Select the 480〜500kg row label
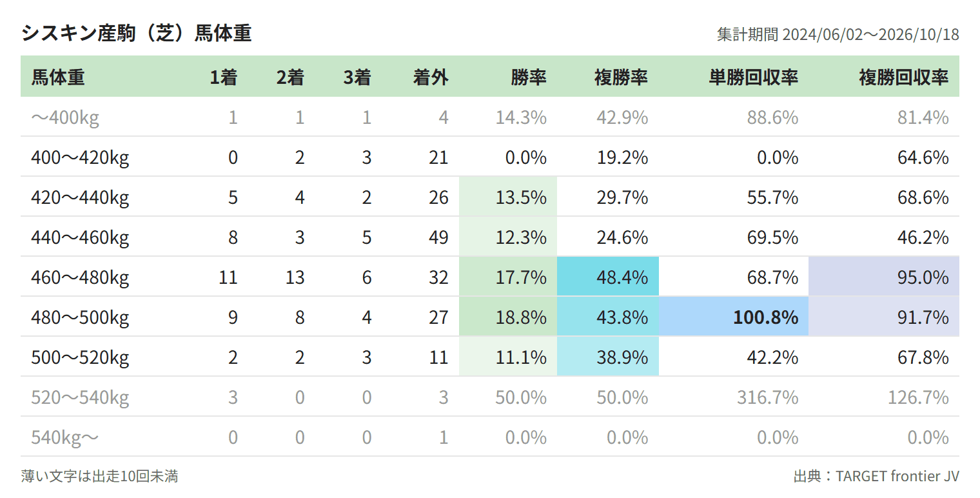The width and height of the screenshot is (980, 498). 80,317
